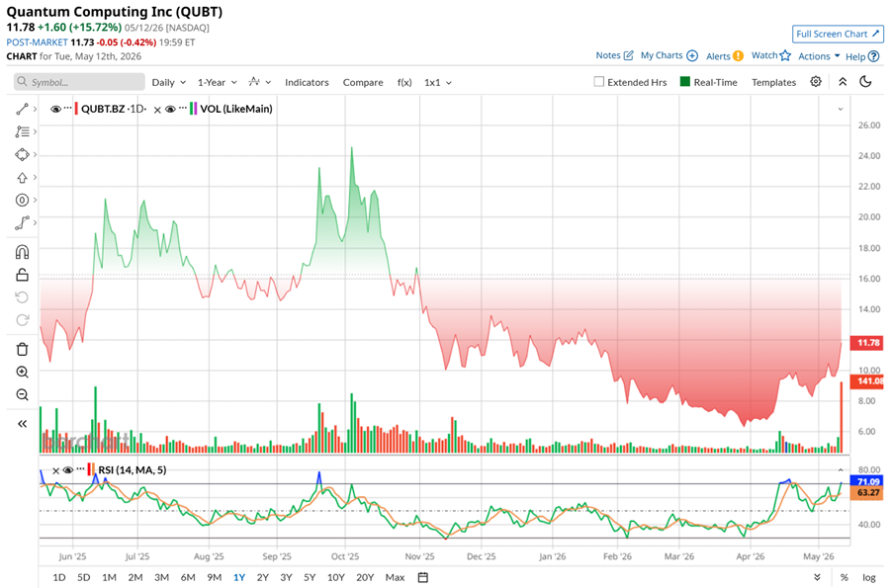
Task: Click the zoom out magnifier icon
Action: 22,394
